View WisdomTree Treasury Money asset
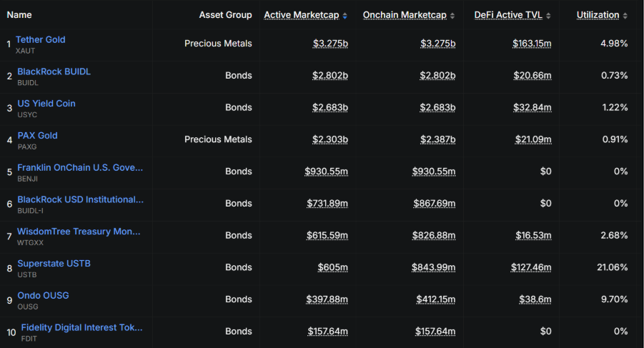Screen dimensions: 644x348 [79, 232]
